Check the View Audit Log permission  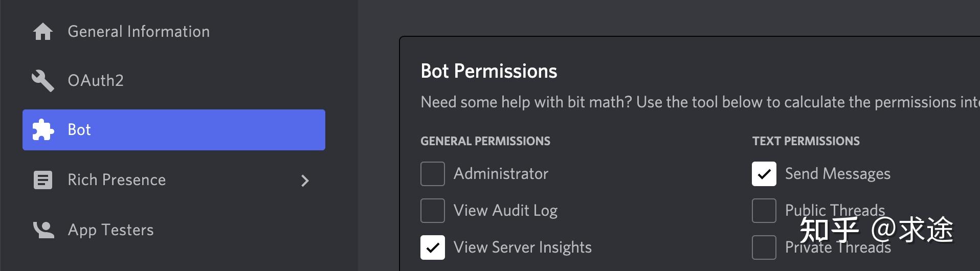point(433,211)
